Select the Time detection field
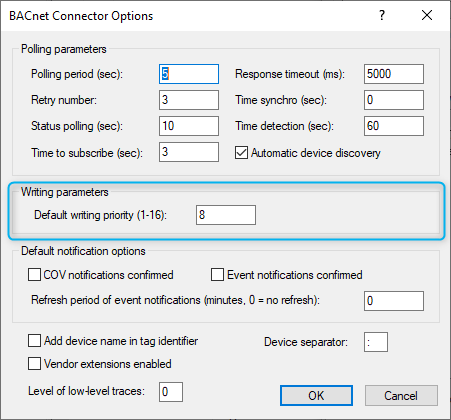The width and height of the screenshot is (451, 420). tap(394, 126)
